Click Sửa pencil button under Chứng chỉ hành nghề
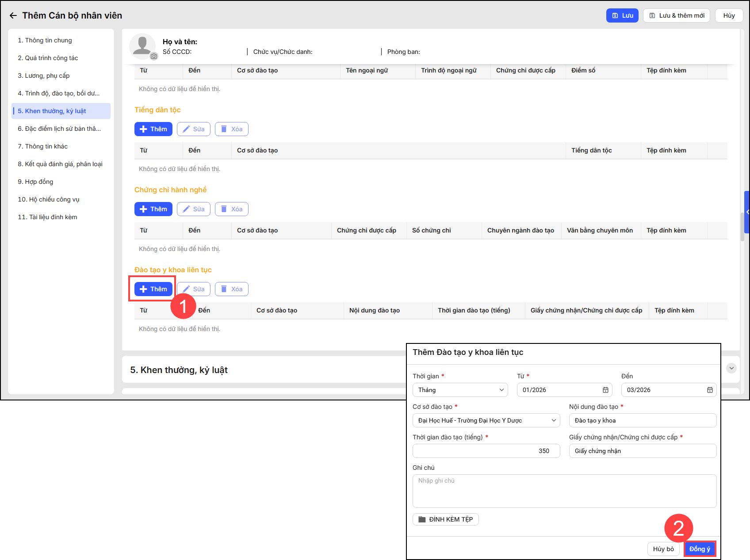Viewport: 750px width, 560px height. point(193,209)
